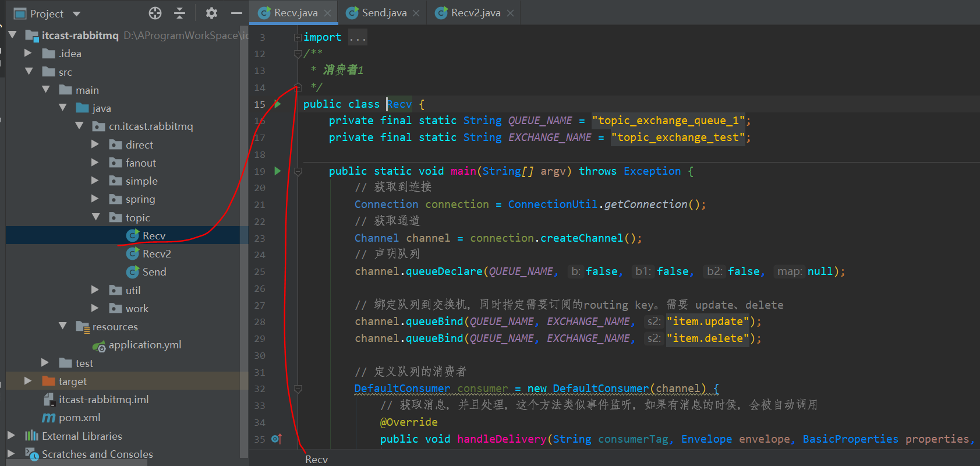Click the target folder icon
980x466 pixels.
click(x=49, y=381)
